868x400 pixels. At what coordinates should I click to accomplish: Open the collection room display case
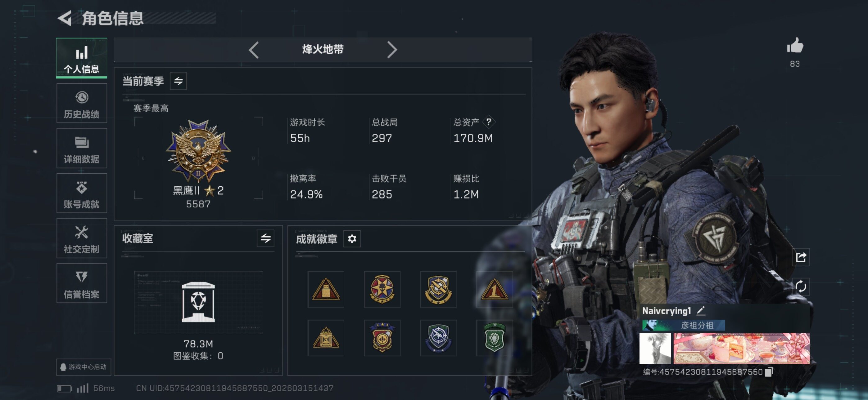click(x=198, y=302)
